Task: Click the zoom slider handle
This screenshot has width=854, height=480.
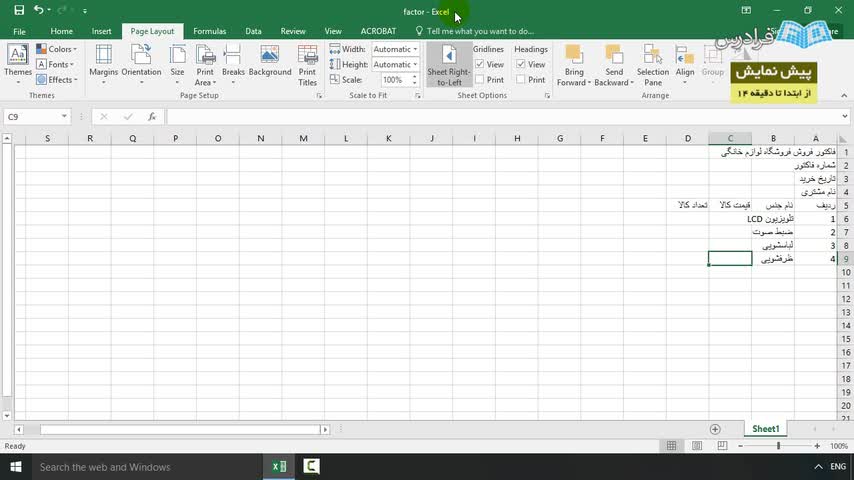Action: coord(778,446)
